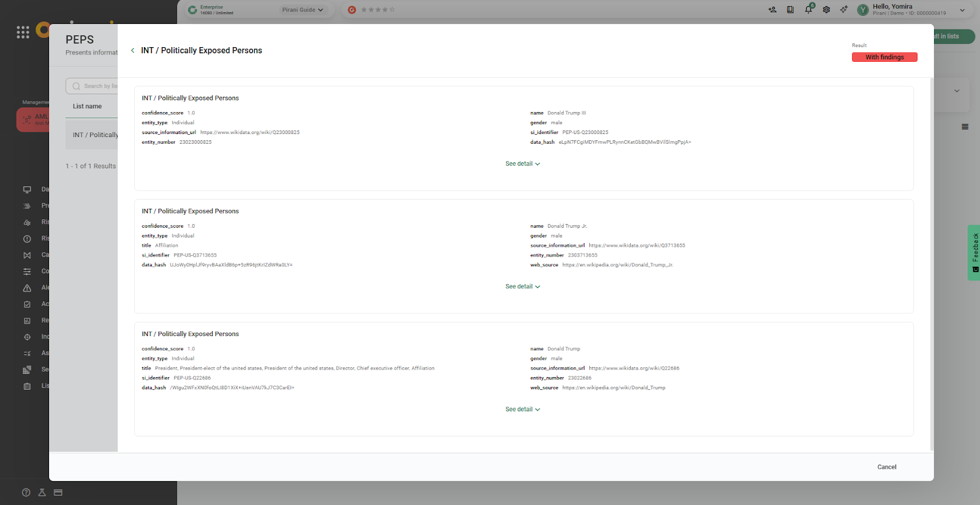Click the help question mark icon
Viewport: 980px width, 505px height.
[x=26, y=493]
